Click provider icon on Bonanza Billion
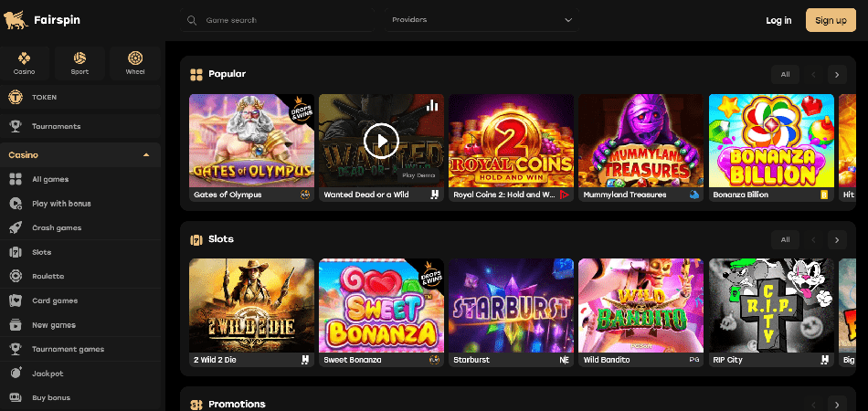Viewport: 868px width, 411px height. pyautogui.click(x=824, y=195)
